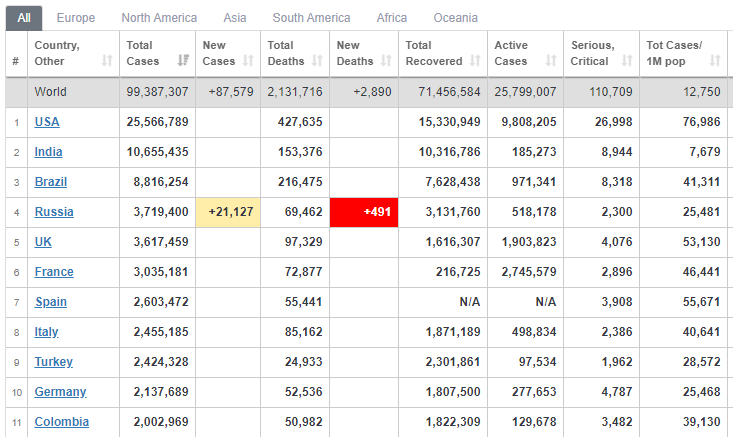Image resolution: width=733 pixels, height=437 pixels.
Task: Click World new cases +87,579
Action: point(231,92)
